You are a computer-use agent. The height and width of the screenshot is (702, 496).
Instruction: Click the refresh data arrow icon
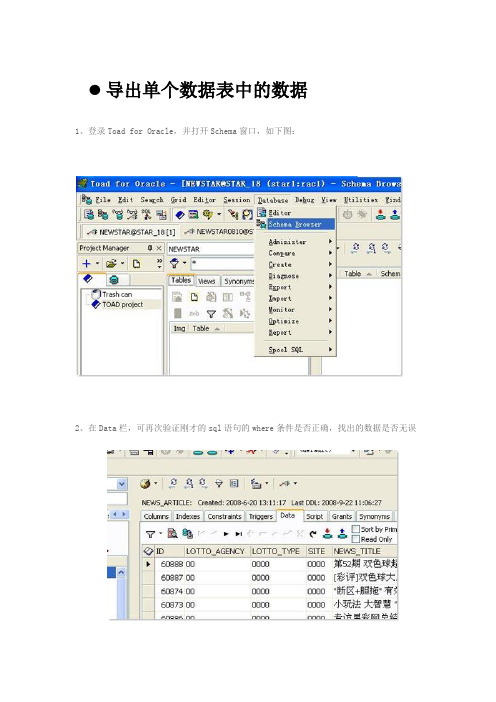coord(313,534)
